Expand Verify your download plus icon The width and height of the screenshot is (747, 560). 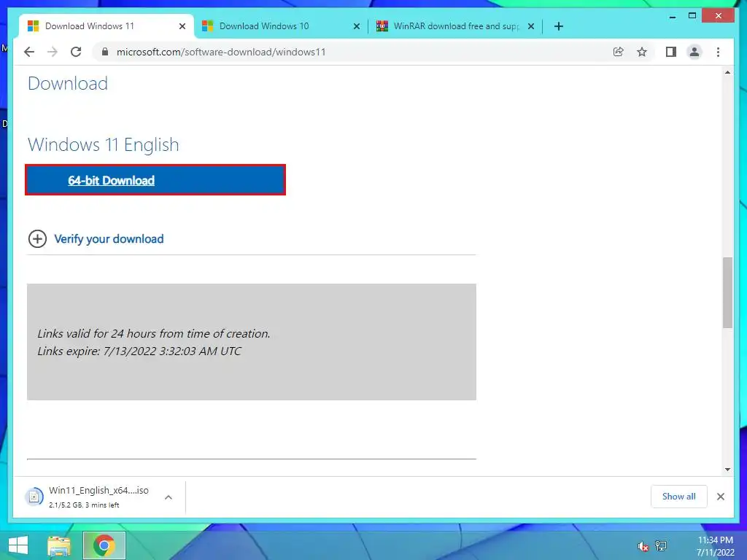point(38,238)
